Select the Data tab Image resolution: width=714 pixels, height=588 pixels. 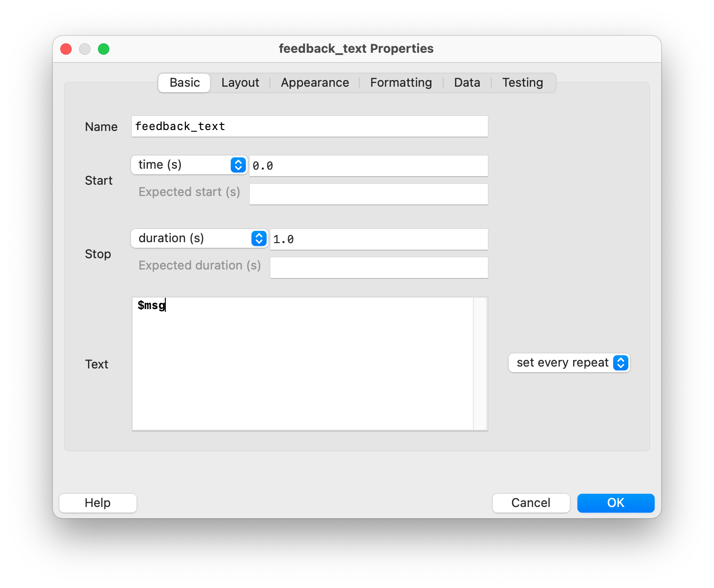click(x=467, y=83)
